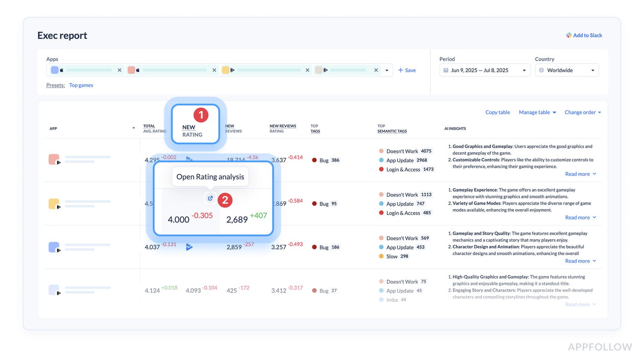Click the pink app icon in the first row
Image resolution: width=644 pixels, height=362 pixels.
[x=54, y=159]
